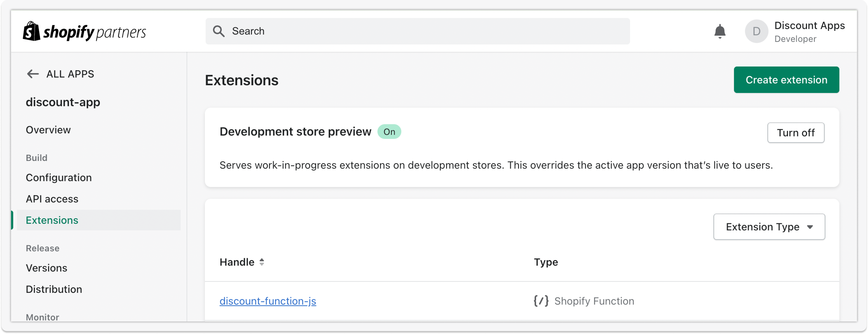Focus the Search field
868x334 pixels.
pyautogui.click(x=417, y=31)
